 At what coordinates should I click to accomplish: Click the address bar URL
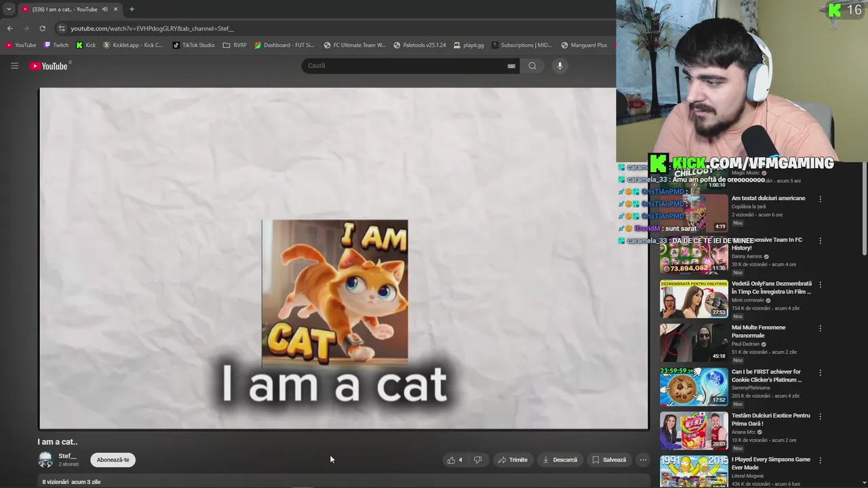153,28
